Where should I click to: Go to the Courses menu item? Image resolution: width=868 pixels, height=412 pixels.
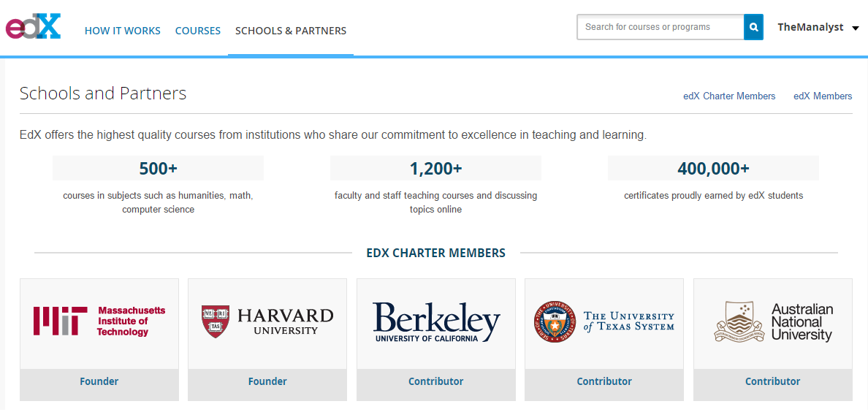pyautogui.click(x=197, y=31)
